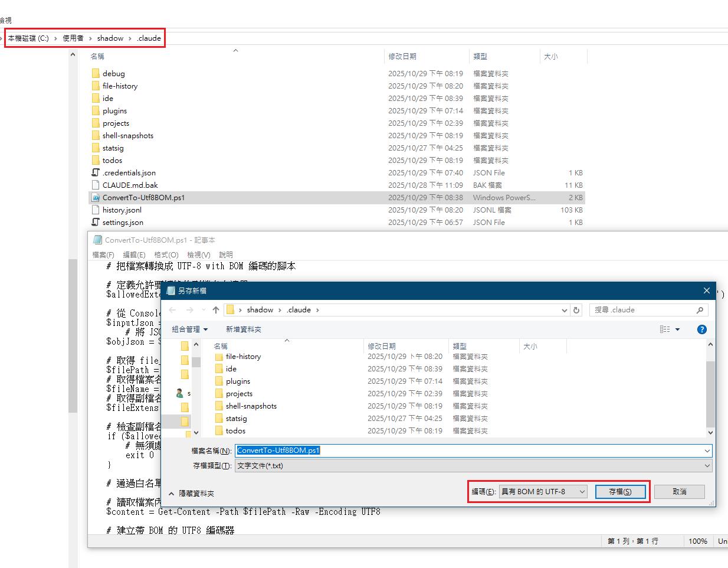This screenshot has height=568, width=728.
Task: Click the magnifier icon in the search .claude box
Action: pyautogui.click(x=700, y=310)
